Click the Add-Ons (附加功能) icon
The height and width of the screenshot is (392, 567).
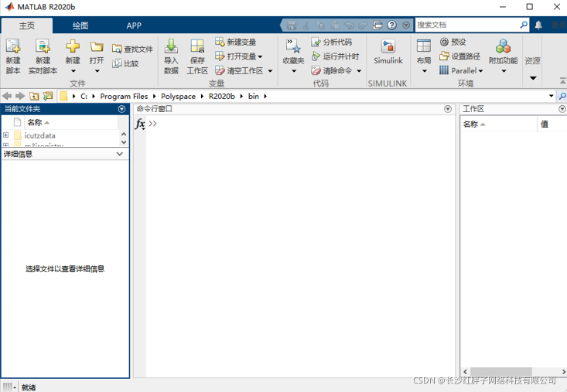(x=503, y=46)
